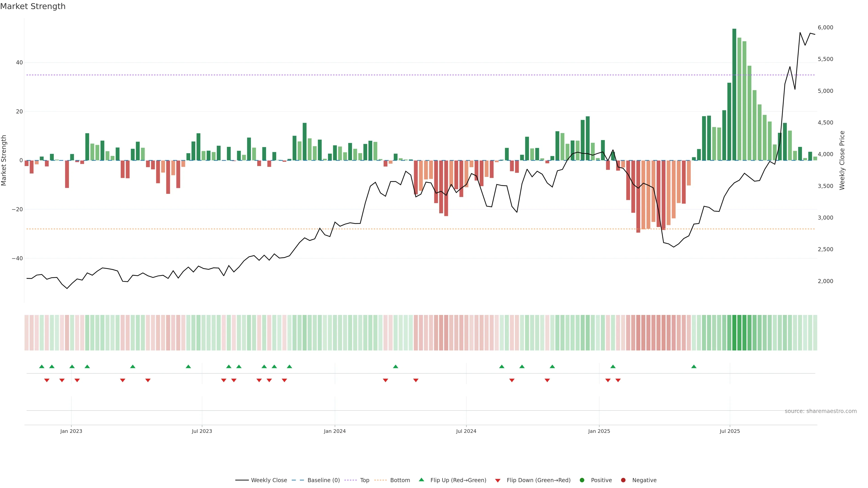The height and width of the screenshot is (488, 868).
Task: Click the source: sharemaestro.com text
Action: [821, 411]
